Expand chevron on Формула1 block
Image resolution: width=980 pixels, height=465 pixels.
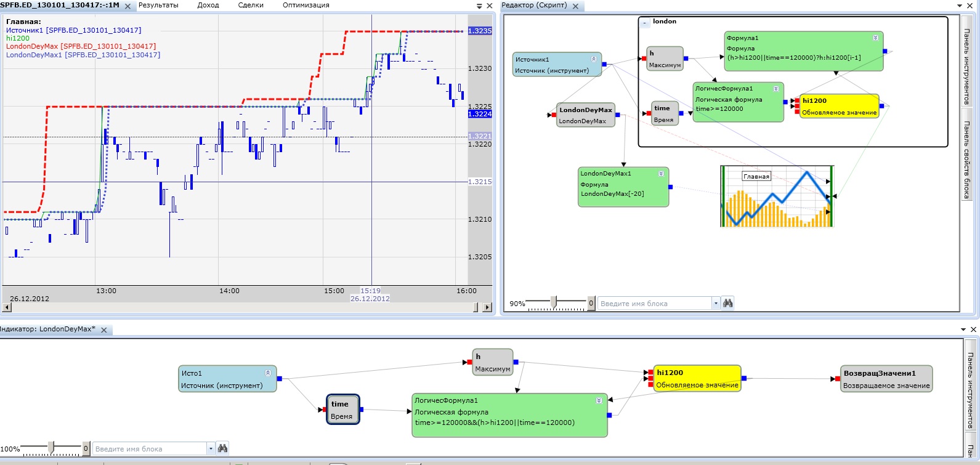click(875, 38)
